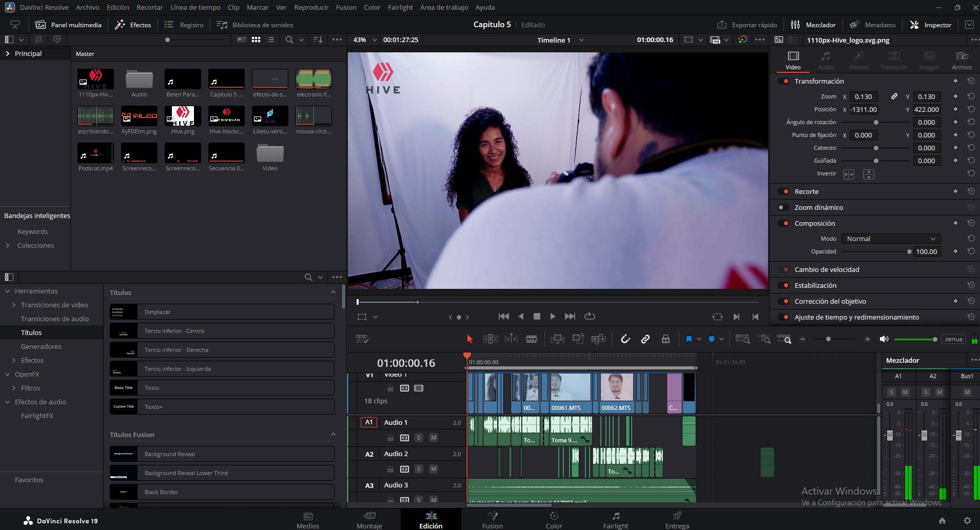The height and width of the screenshot is (530, 980).
Task: Solo track Audio 2 with S button
Action: pyautogui.click(x=419, y=469)
